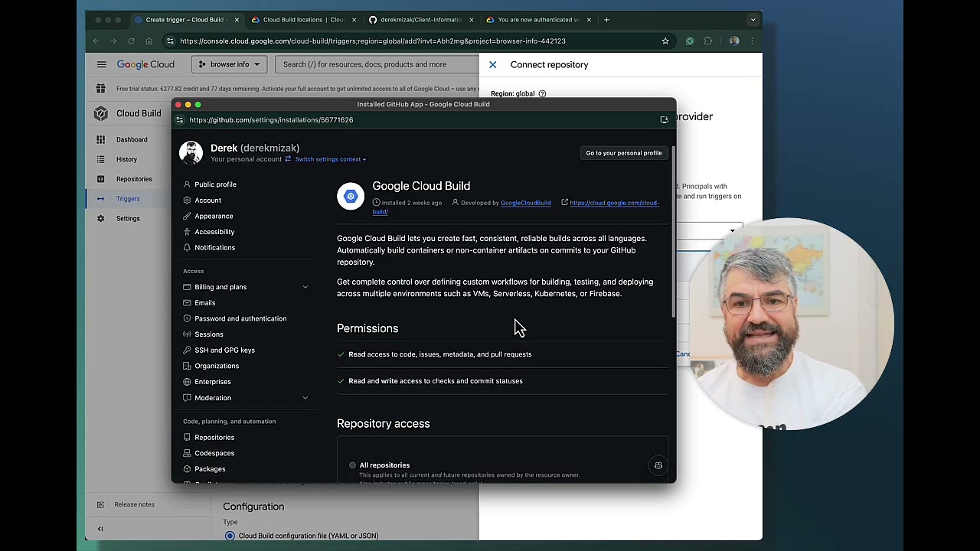This screenshot has width=980, height=551.
Task: Open Google Cloud hamburger navigation menu
Action: (101, 64)
